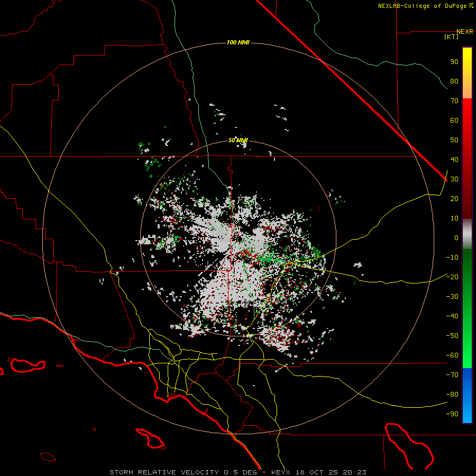Click the 20 value on the velocity scale
The height and width of the screenshot is (476, 476).
[x=454, y=198]
